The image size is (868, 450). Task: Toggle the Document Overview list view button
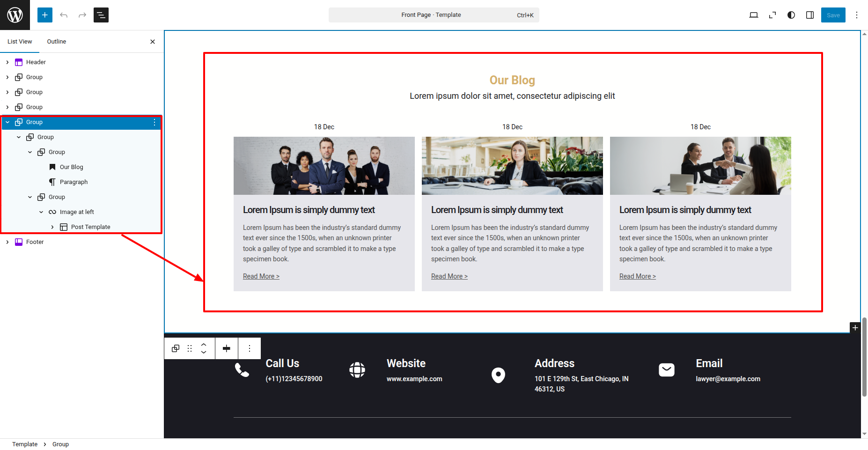(x=101, y=15)
